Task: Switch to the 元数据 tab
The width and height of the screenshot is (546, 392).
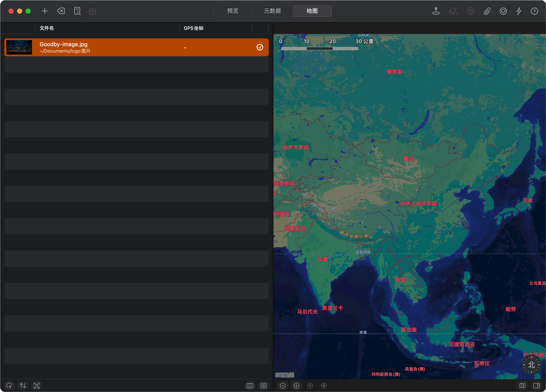Action: click(272, 11)
